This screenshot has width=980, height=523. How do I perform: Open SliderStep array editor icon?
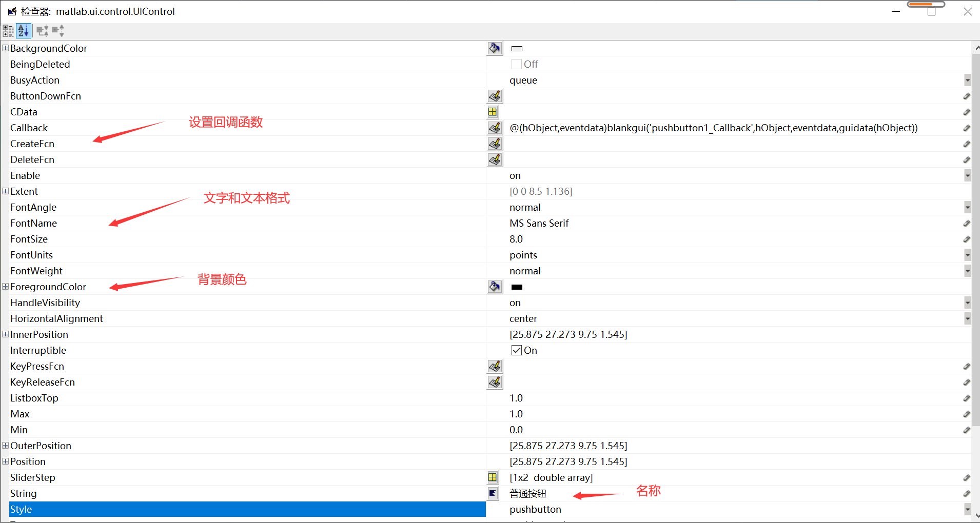click(493, 477)
